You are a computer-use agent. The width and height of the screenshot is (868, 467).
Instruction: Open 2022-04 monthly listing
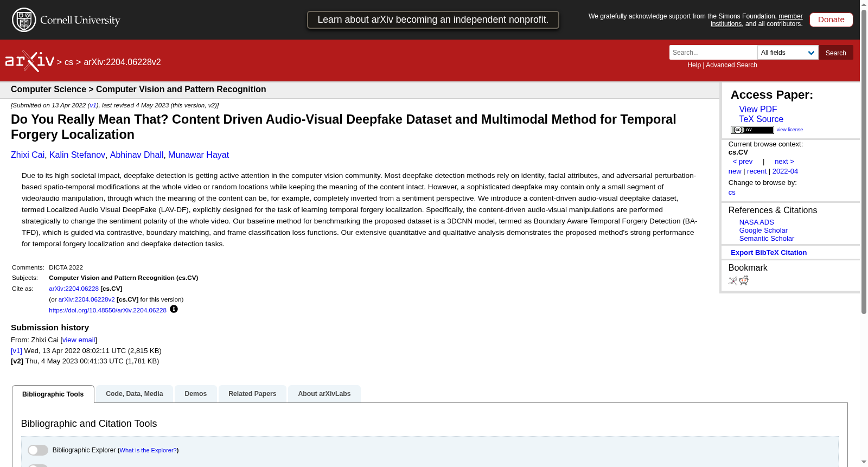click(785, 171)
